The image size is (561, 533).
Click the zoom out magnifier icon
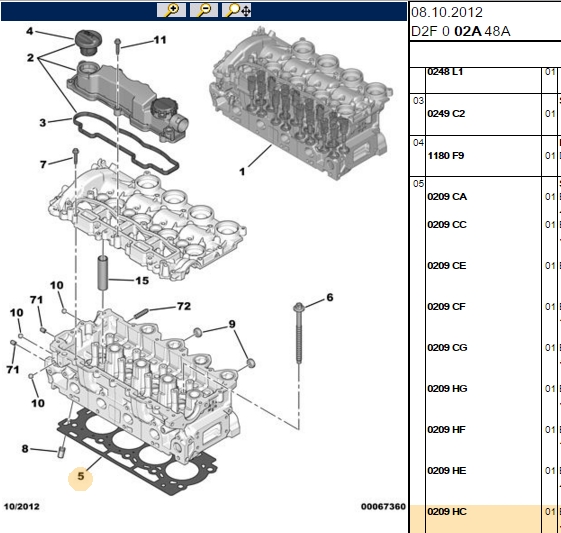coord(204,10)
